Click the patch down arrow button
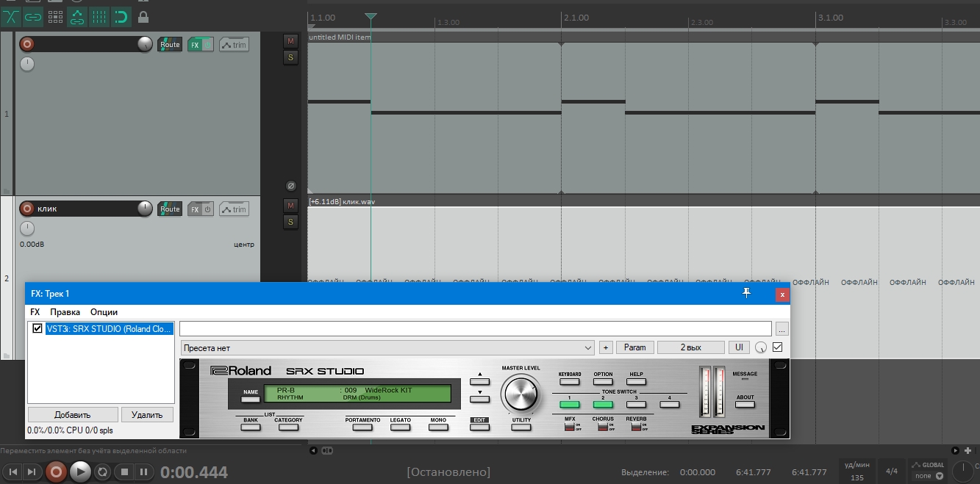980x484 pixels. pyautogui.click(x=479, y=400)
